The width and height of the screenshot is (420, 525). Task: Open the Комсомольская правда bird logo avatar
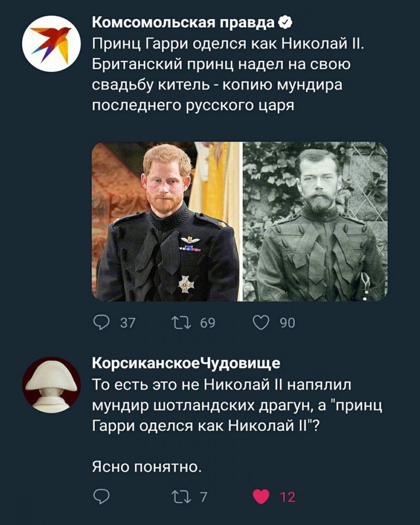tap(51, 43)
